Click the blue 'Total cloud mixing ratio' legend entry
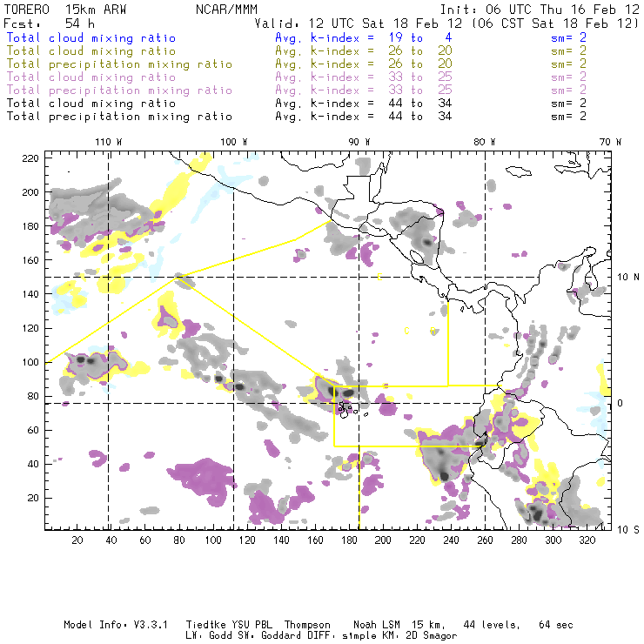Screen dimensions: 644x644 click(91, 37)
